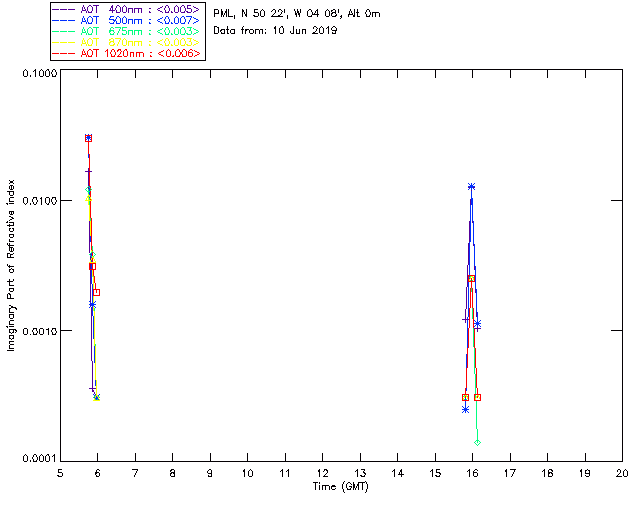Click the blue asterisk marker near 0.0016 in morning cluster

(x=93, y=305)
